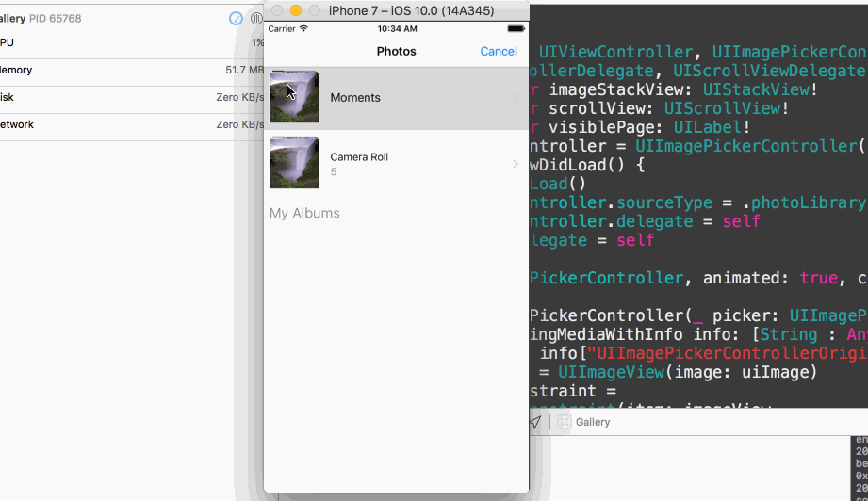Click the simulator's Wi-Fi status icon
This screenshot has height=501, width=868.
[x=303, y=29]
